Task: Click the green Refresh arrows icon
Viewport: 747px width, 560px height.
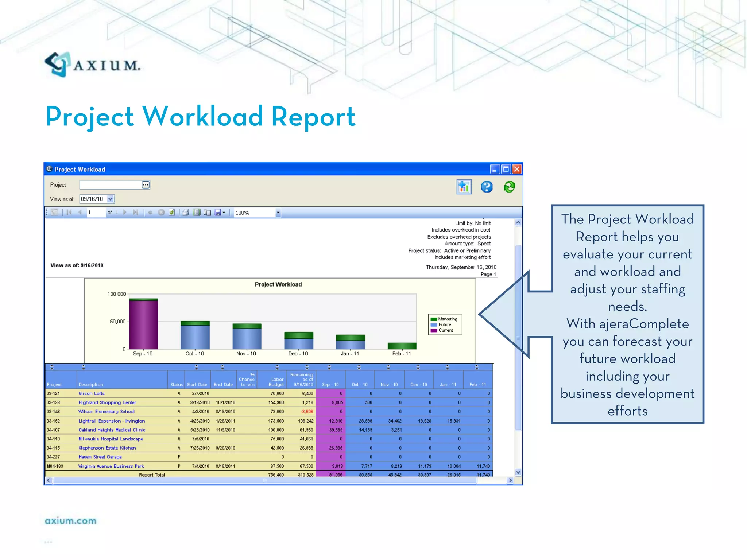Action: [x=509, y=187]
